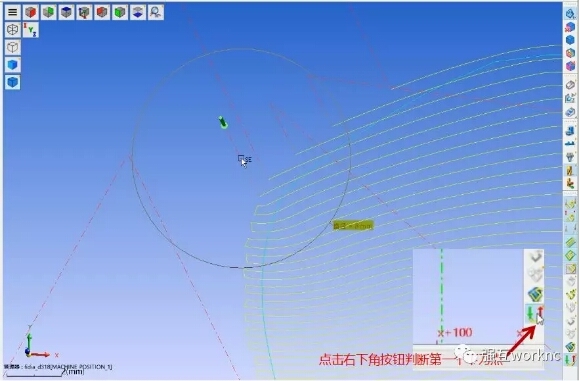Image resolution: width=579 pixels, height=381 pixels.
Task: Click the MACHINE POSITION_1 status text
Action: [x=81, y=367]
